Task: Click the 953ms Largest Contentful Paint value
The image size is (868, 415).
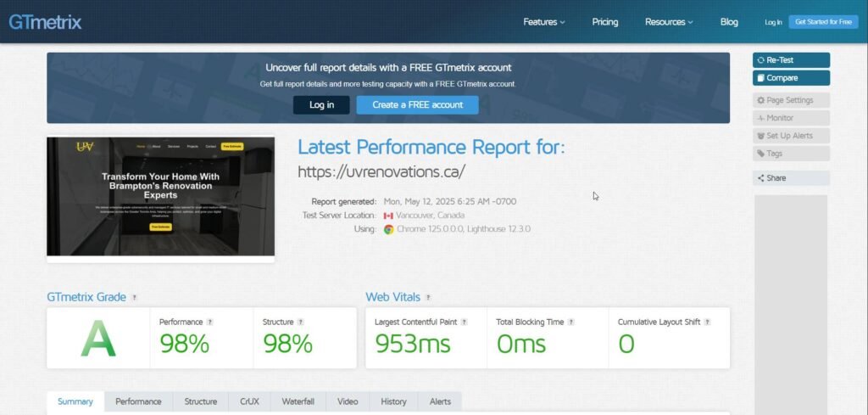Action: click(413, 344)
